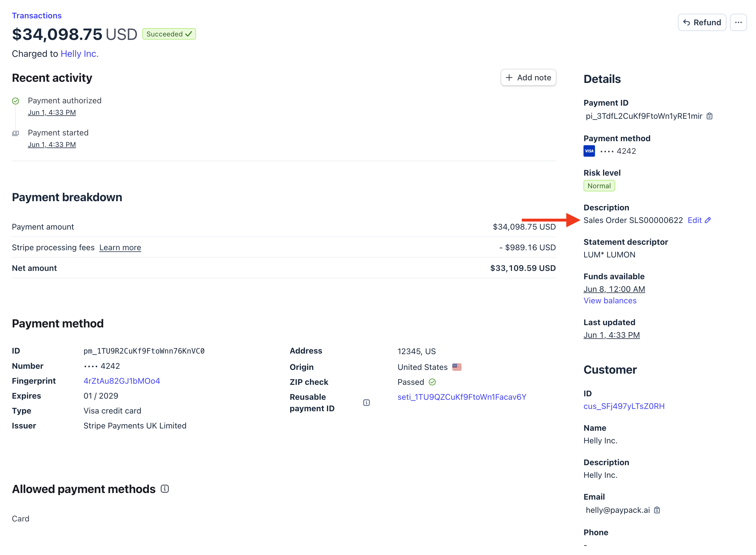The width and height of the screenshot is (756, 555).
Task: Open the seti_1TU9QZCuKf9FtoWn1Facav6Y link
Action: pos(462,397)
